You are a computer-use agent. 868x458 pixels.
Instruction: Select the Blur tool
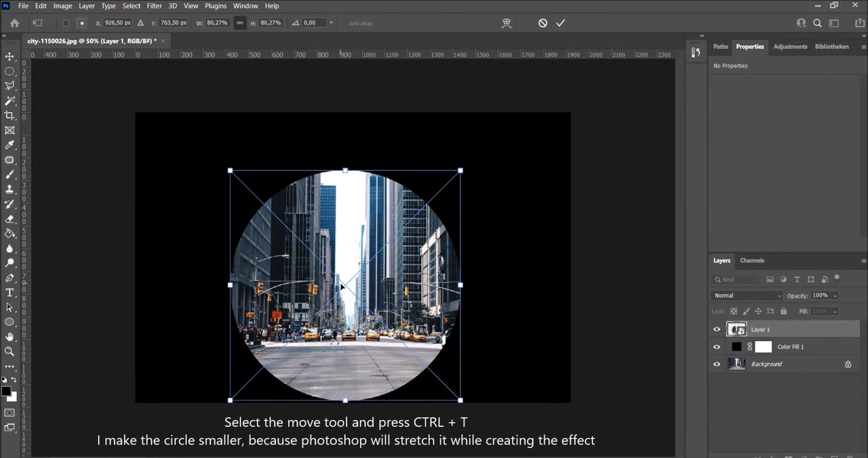click(x=9, y=248)
